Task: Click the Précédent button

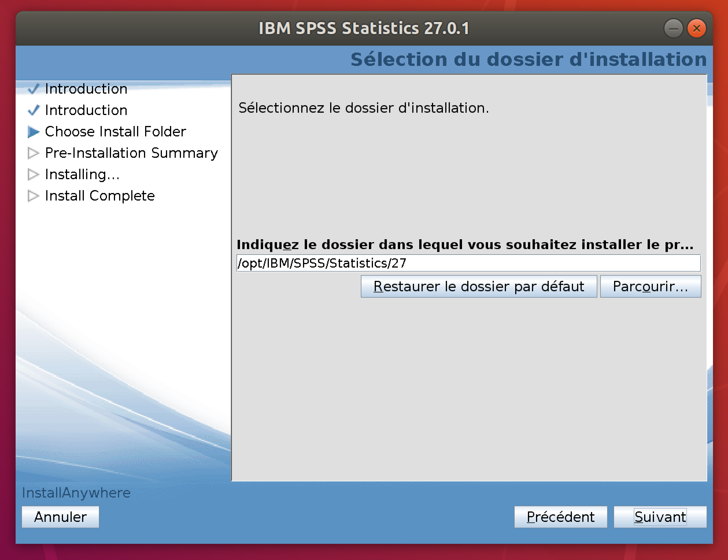Action: click(560, 517)
